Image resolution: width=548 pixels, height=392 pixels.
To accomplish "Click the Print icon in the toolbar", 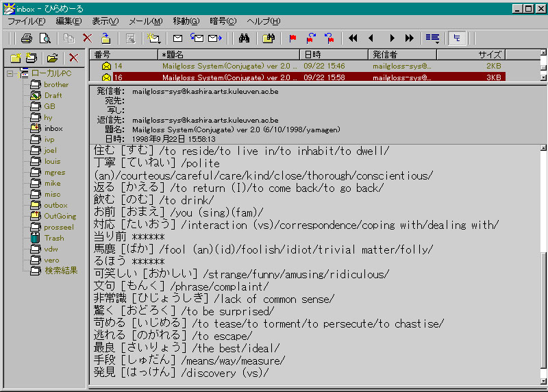I will tap(26, 38).
